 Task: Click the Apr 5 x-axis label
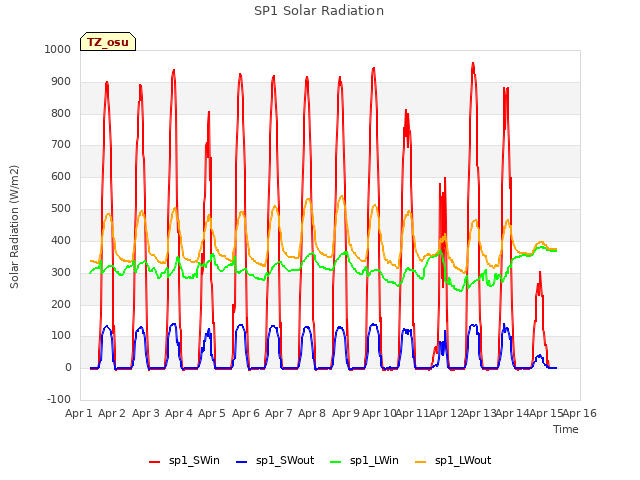pos(212,413)
